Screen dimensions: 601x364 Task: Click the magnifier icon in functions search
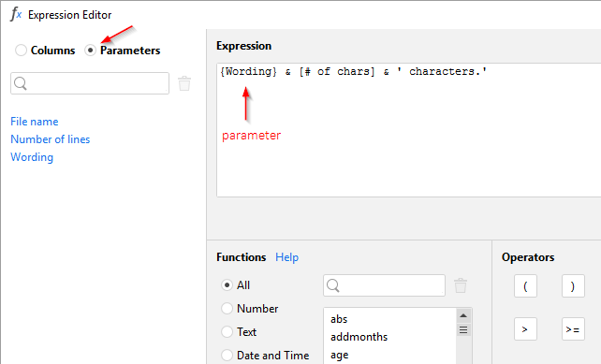click(333, 285)
